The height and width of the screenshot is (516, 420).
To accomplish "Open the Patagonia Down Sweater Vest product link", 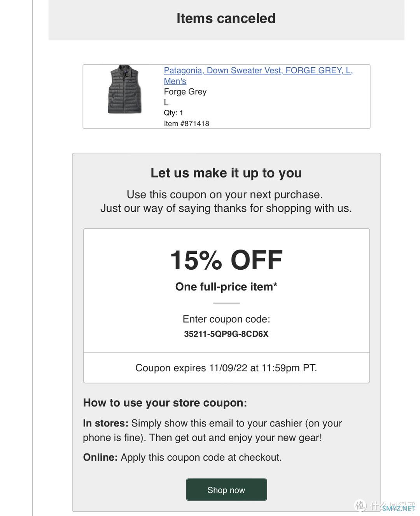I will 258,70.
